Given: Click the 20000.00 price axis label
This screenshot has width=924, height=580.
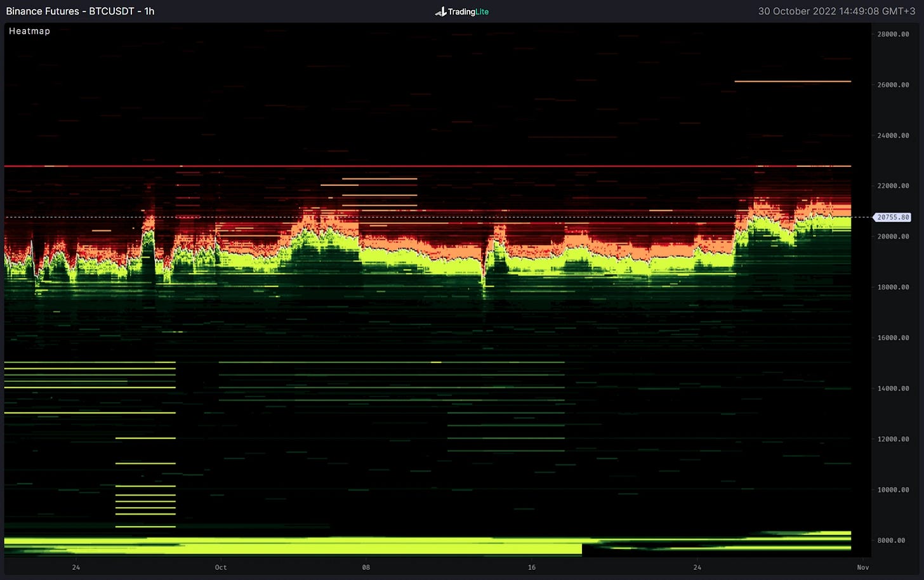Looking at the screenshot, I should point(893,237).
